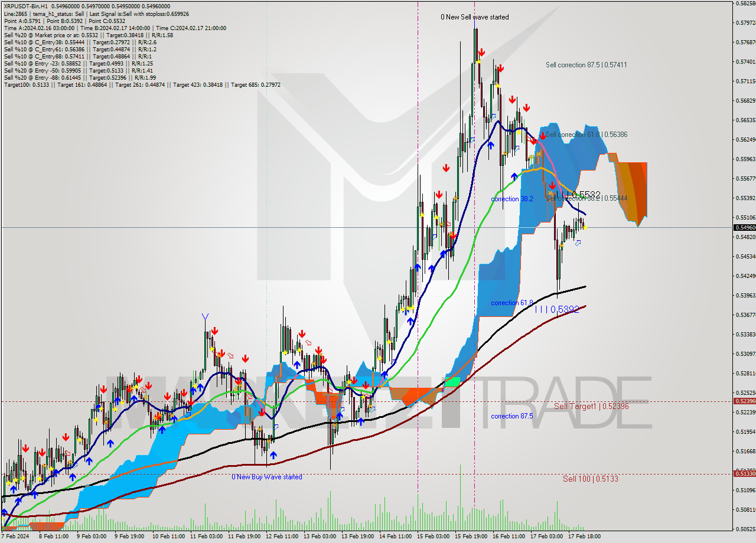Click '15 Feb 19:00' time axis label
Viewport: 756px width, 543px height.
(x=471, y=537)
